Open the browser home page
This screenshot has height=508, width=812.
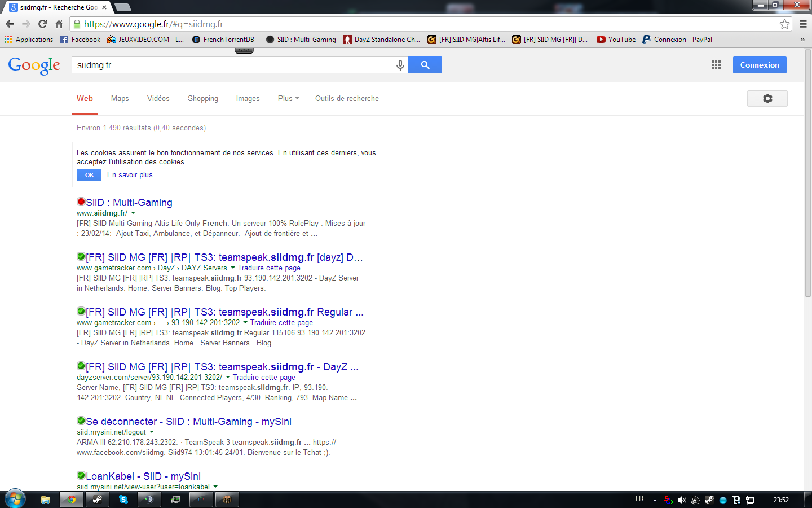pyautogui.click(x=59, y=24)
